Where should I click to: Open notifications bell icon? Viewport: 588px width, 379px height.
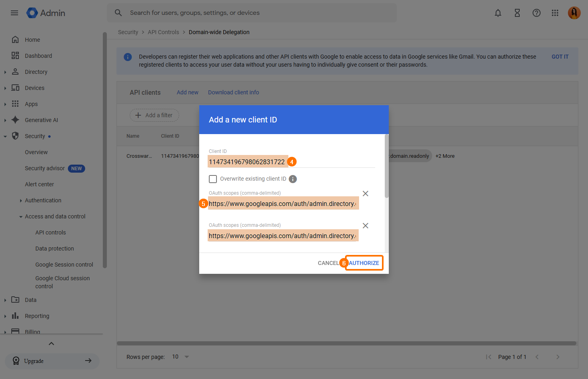(x=498, y=13)
